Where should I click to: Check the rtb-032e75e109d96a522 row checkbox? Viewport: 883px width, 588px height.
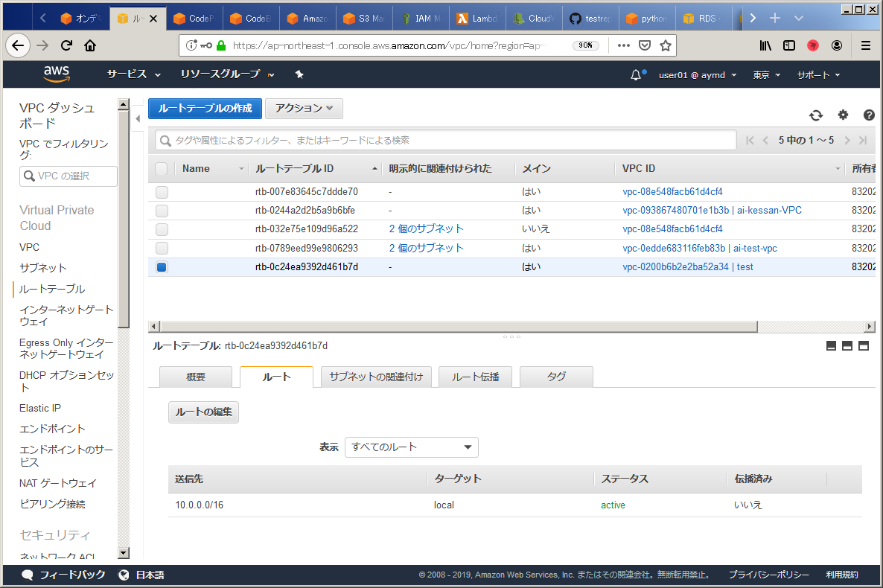coord(162,229)
